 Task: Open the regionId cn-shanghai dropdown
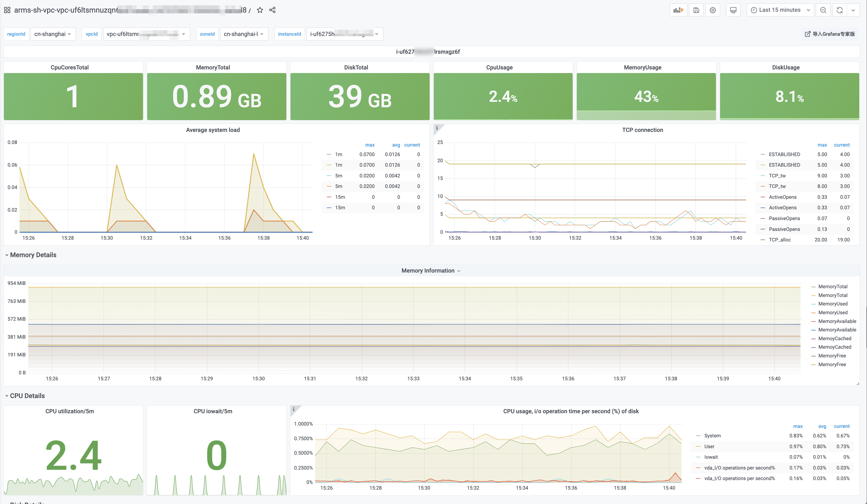click(x=53, y=34)
